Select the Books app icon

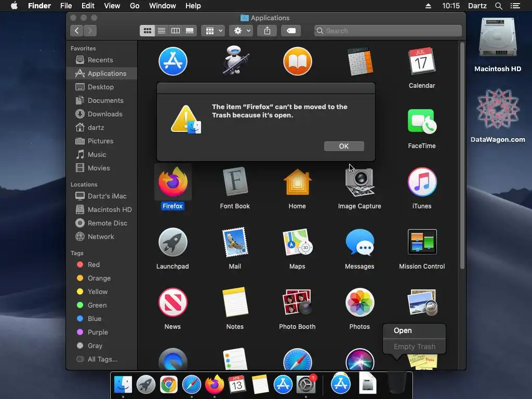(x=297, y=61)
